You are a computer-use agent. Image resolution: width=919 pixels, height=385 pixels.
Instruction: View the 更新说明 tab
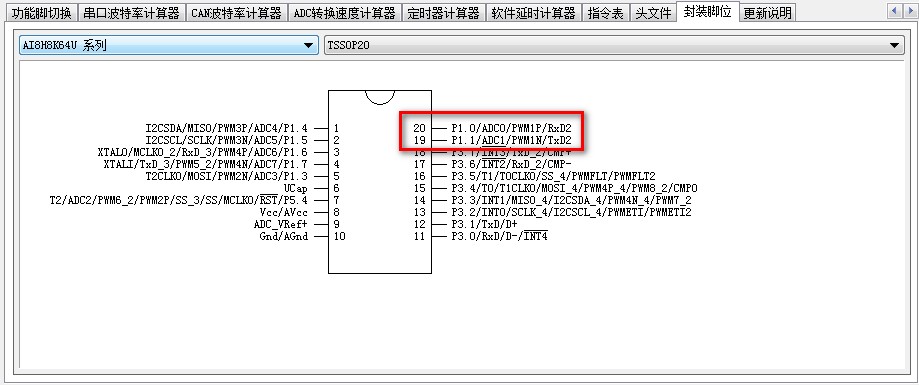tap(767, 13)
